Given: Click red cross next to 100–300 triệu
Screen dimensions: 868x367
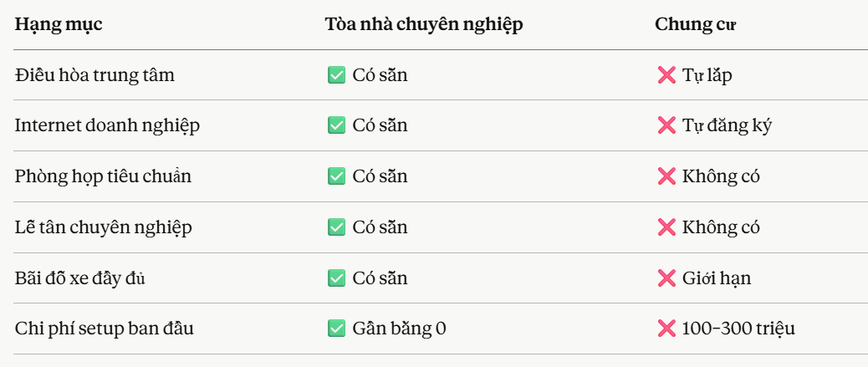Looking at the screenshot, I should pyautogui.click(x=666, y=329).
